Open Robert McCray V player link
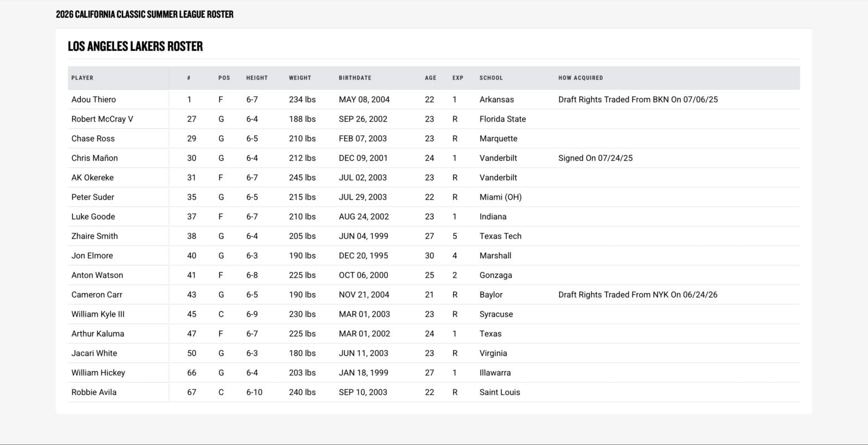This screenshot has height=445, width=868. (102, 119)
